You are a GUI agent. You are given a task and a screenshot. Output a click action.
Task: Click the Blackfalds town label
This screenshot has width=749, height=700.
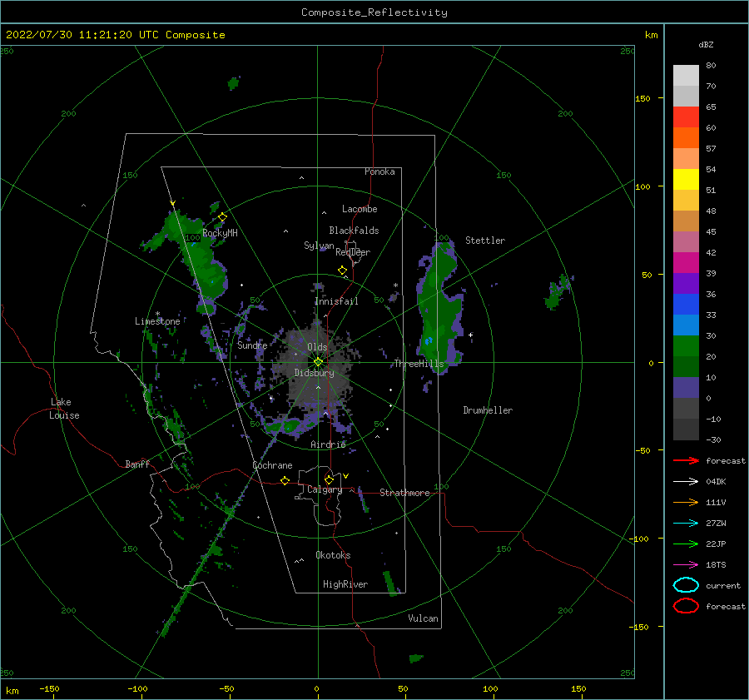coord(354,231)
